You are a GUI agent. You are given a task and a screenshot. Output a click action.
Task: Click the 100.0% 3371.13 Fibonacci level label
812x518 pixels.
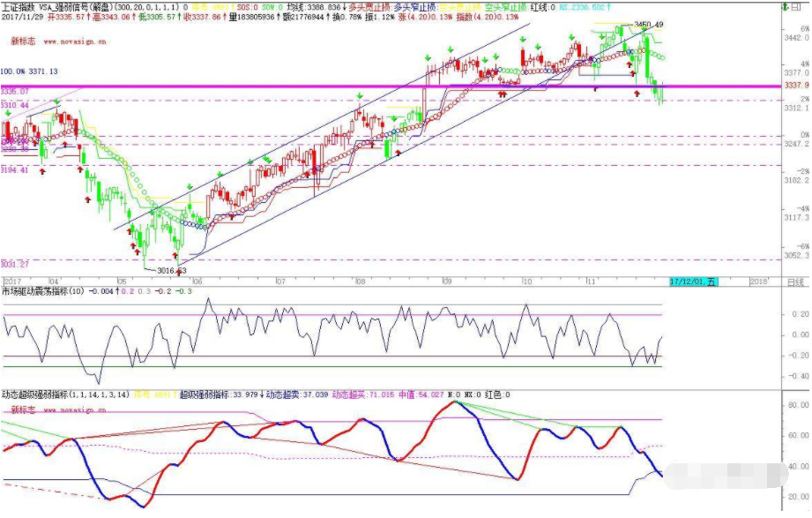(x=29, y=71)
